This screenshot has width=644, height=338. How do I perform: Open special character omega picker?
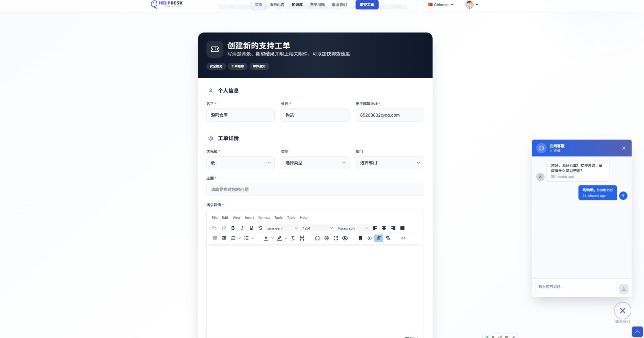317,238
